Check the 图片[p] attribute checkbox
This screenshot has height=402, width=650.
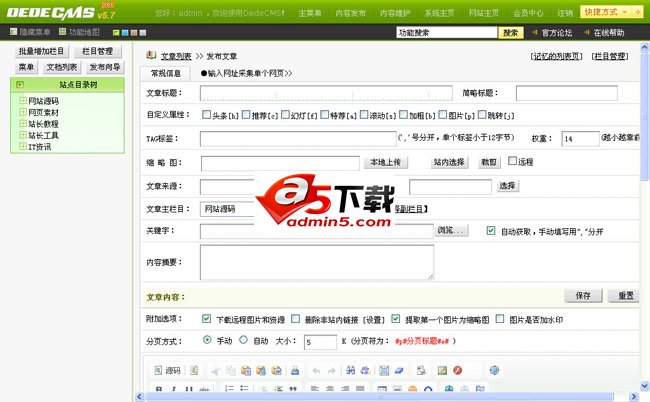tap(443, 115)
